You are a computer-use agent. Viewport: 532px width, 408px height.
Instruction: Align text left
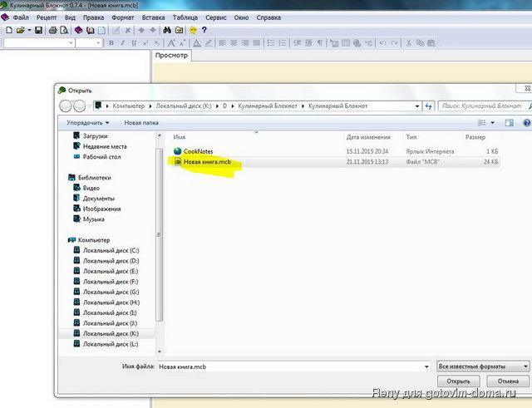(x=222, y=42)
